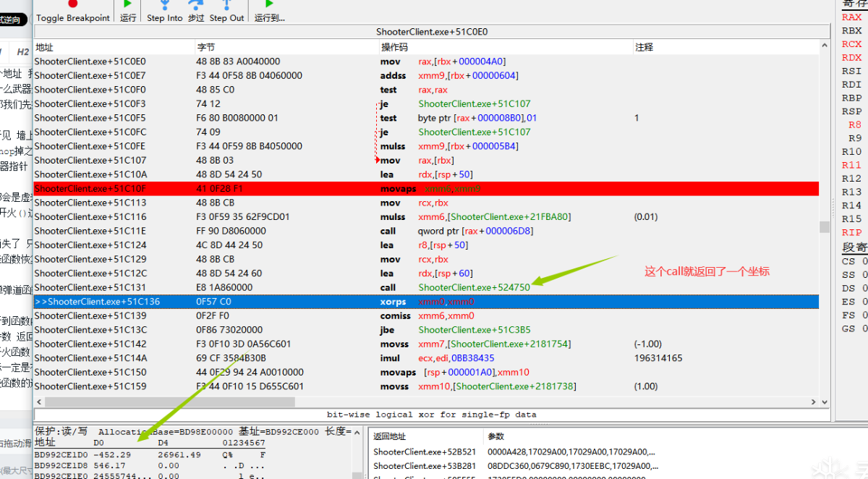Click the jump target ShooterClient.exe+51C3B5 operand

475,329
